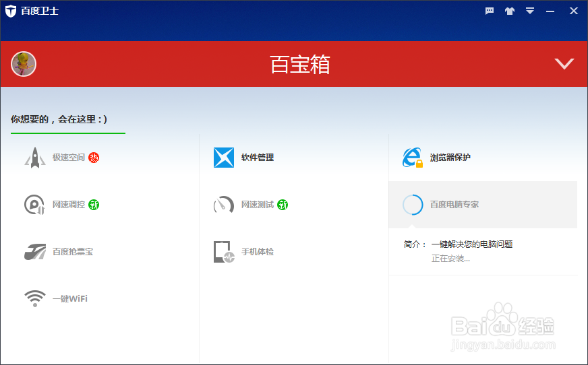Open the 百度抢票宝 label
The height and width of the screenshot is (365, 588).
tap(73, 252)
